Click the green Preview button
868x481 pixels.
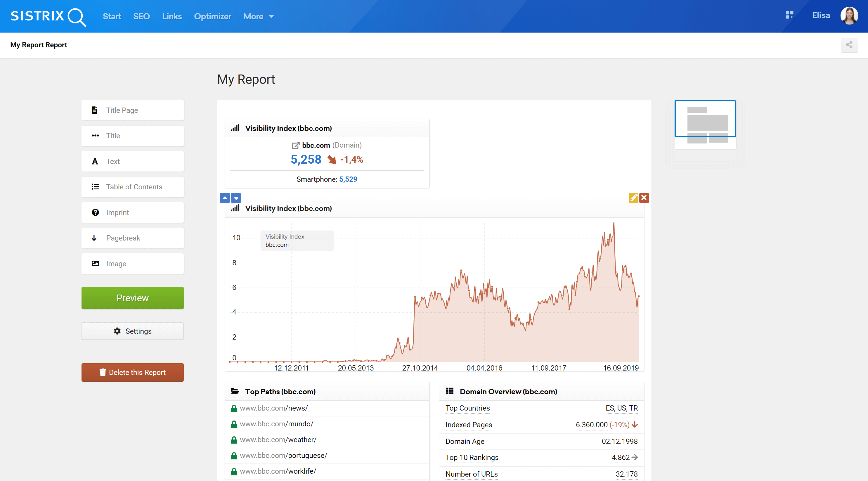132,298
